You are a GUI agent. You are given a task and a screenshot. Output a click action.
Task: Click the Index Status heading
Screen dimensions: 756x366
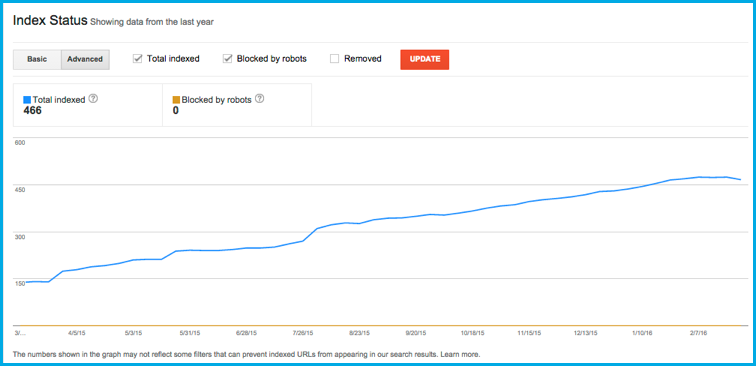[x=50, y=21]
